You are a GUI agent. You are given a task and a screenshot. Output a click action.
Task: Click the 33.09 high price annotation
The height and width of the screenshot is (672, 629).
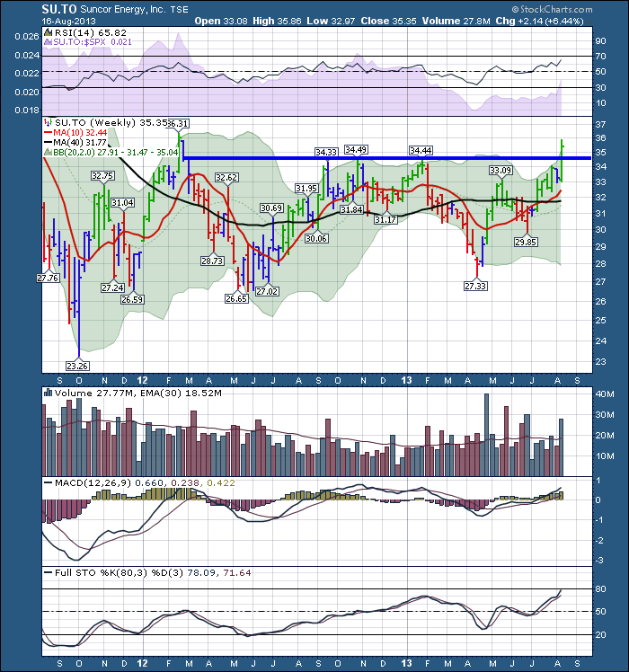point(501,171)
